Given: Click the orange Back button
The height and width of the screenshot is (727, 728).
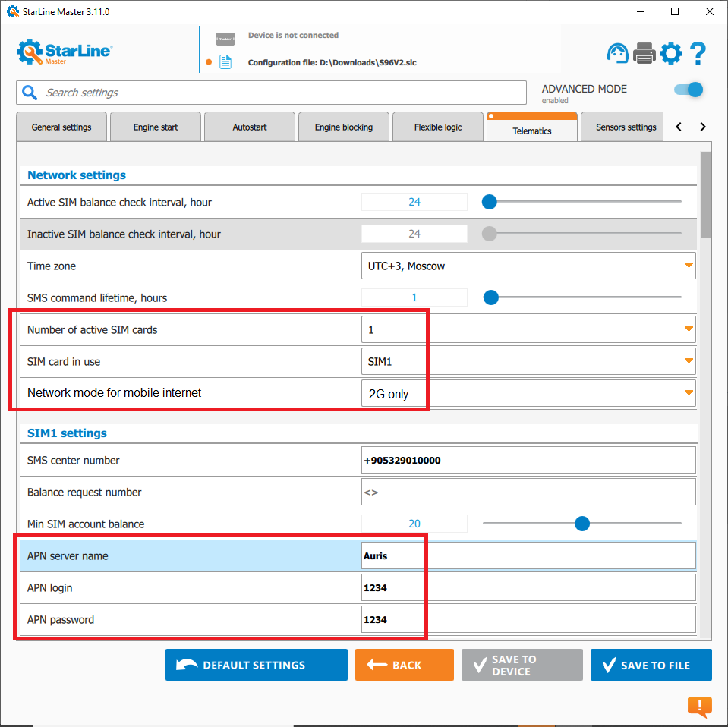Looking at the screenshot, I should 404,665.
